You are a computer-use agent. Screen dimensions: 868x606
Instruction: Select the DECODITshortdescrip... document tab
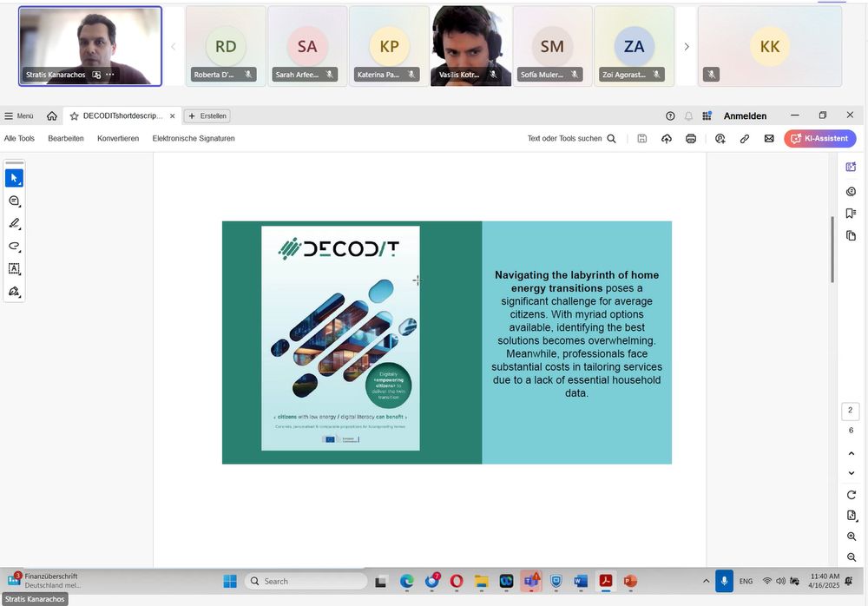click(x=122, y=116)
